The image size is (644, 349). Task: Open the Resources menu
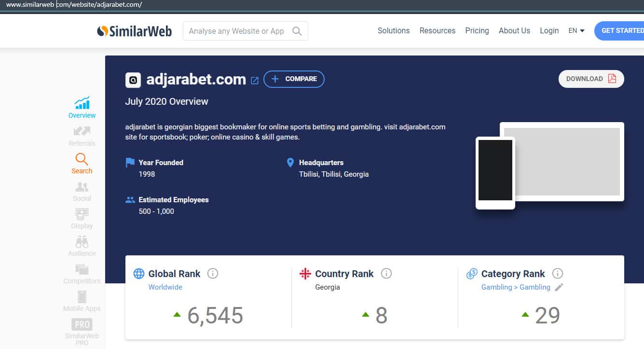click(438, 30)
